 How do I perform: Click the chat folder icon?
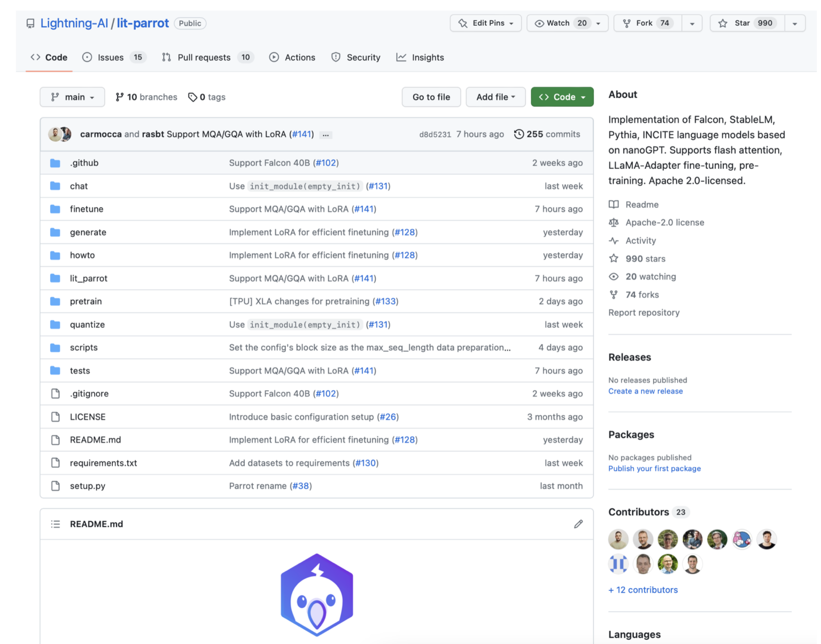click(56, 186)
